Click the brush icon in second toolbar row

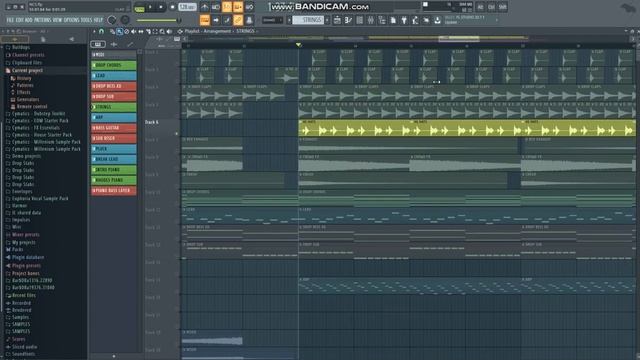227,20
